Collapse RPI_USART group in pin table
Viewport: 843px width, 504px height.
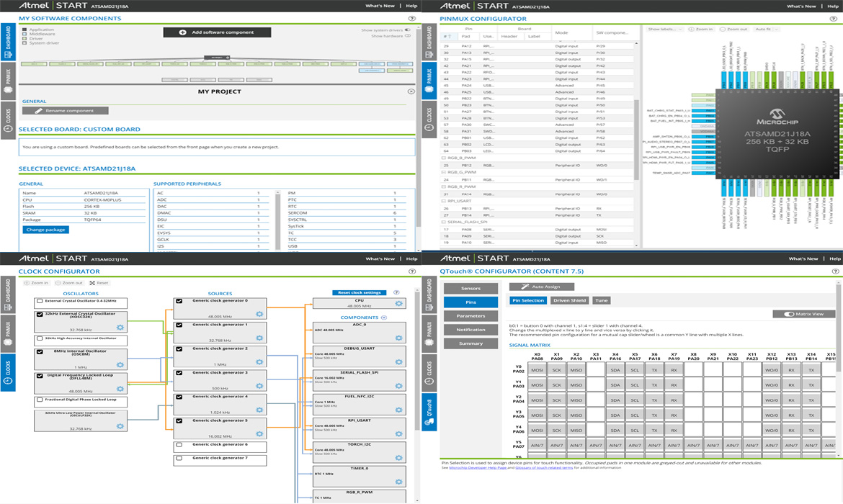pos(444,201)
